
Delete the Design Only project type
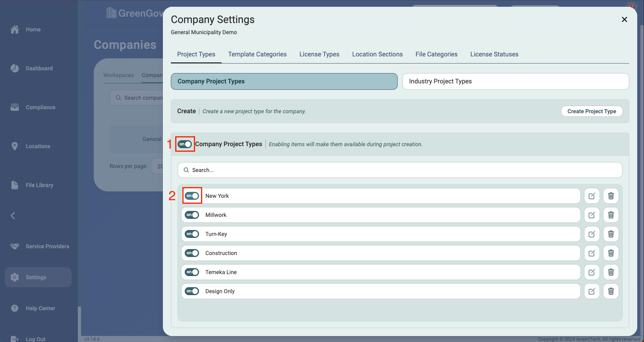tap(611, 291)
